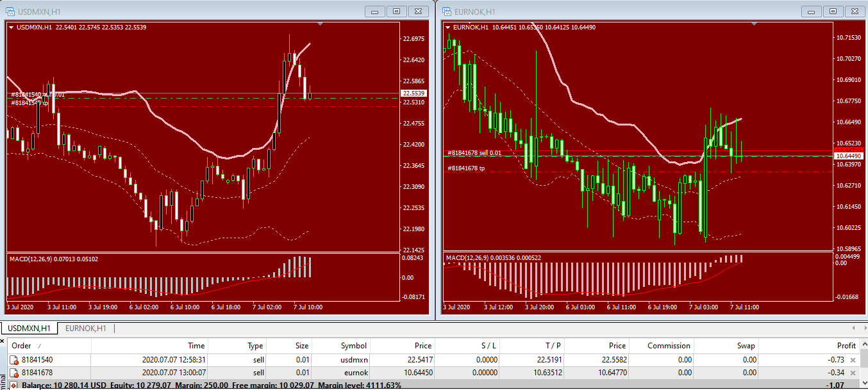Screen dimensions: 868x390
Task: Click the EURNOK,H1 OHLC header text in chart
Action: click(x=524, y=27)
